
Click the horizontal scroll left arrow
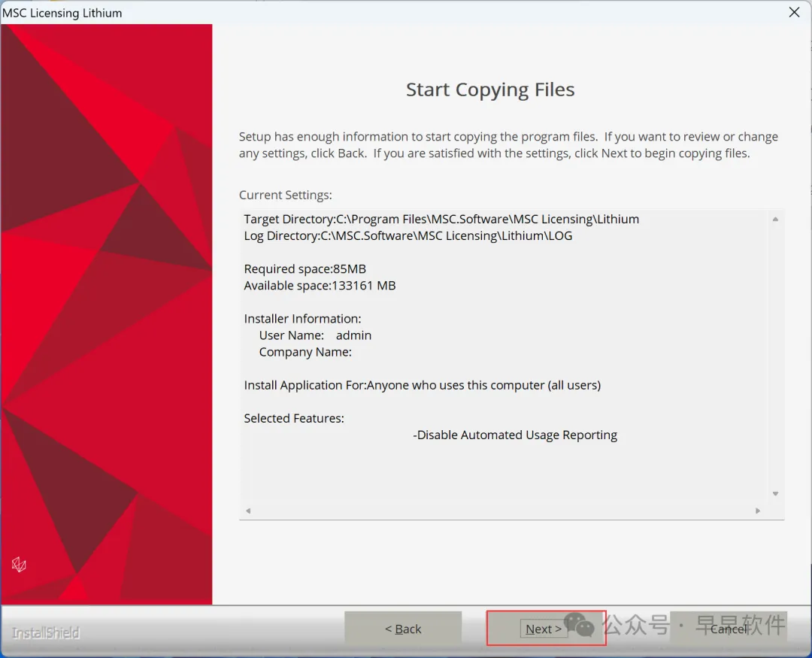249,511
